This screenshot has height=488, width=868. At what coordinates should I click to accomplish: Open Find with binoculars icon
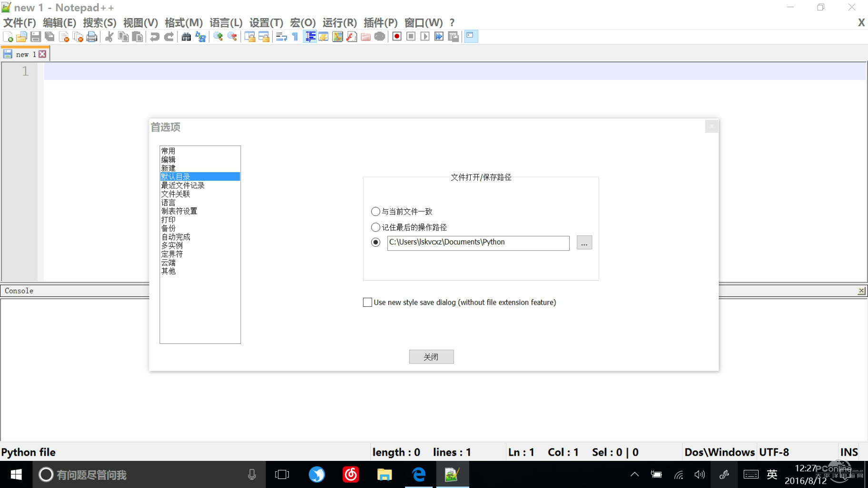click(186, 37)
